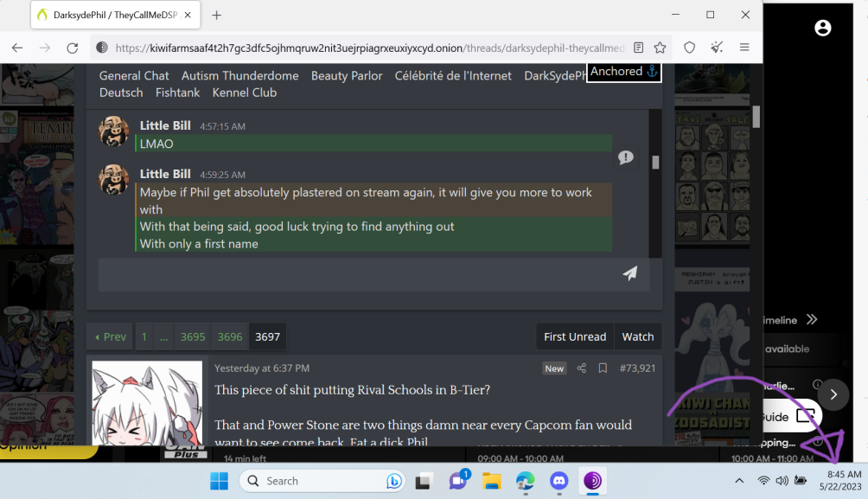Open reader view icon in address bar
Viewport: 868px width, 499px height.
(638, 48)
